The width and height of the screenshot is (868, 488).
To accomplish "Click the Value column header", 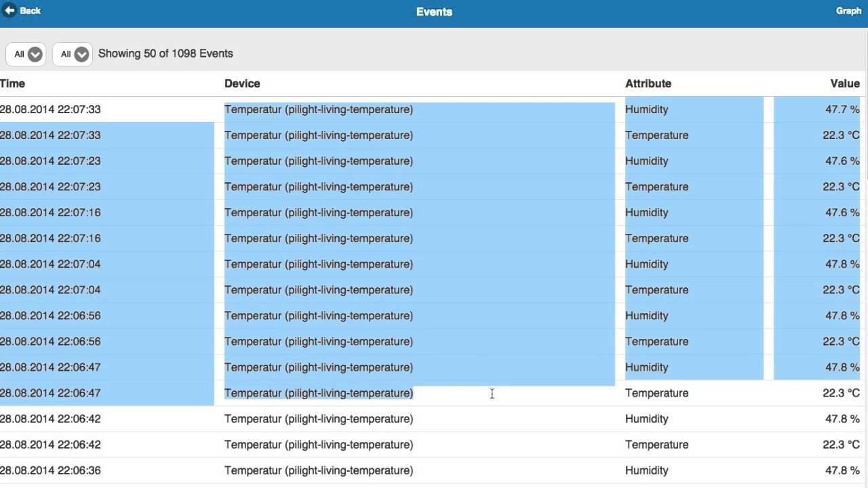I will point(844,83).
